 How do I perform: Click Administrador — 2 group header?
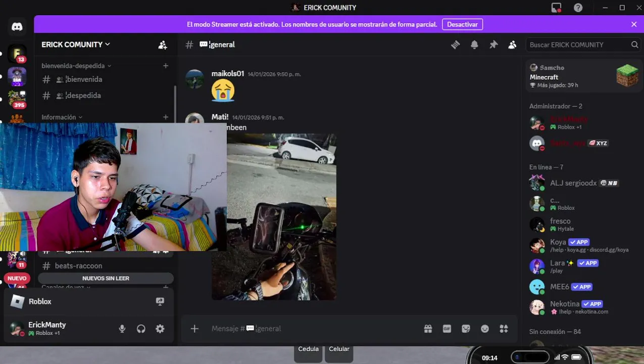[x=556, y=106]
